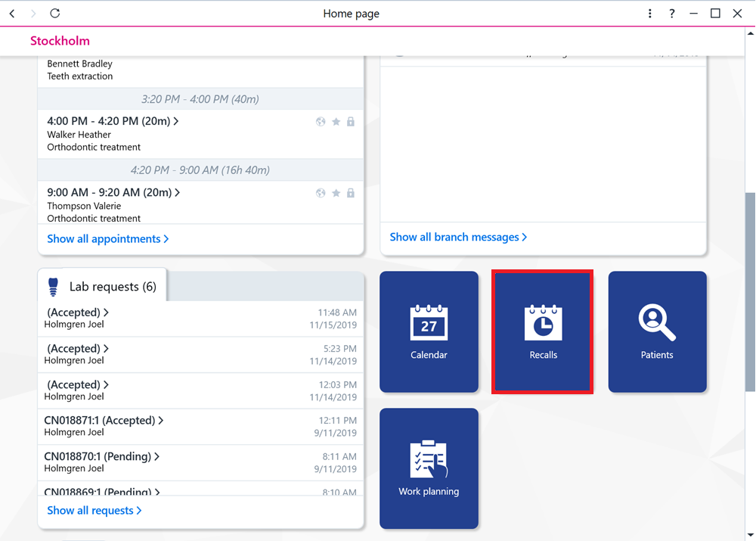The width and height of the screenshot is (756, 541).
Task: Click patient name Bennett Bradley
Action: [79, 64]
